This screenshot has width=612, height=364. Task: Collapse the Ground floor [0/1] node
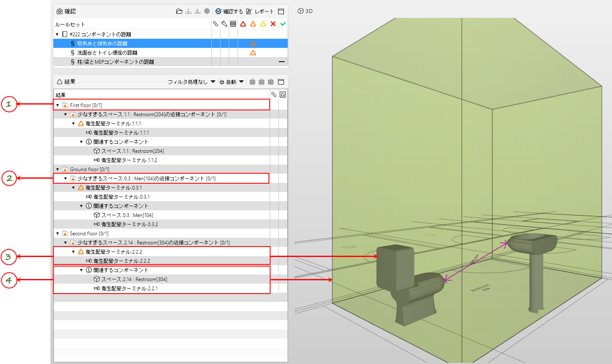[x=58, y=169]
